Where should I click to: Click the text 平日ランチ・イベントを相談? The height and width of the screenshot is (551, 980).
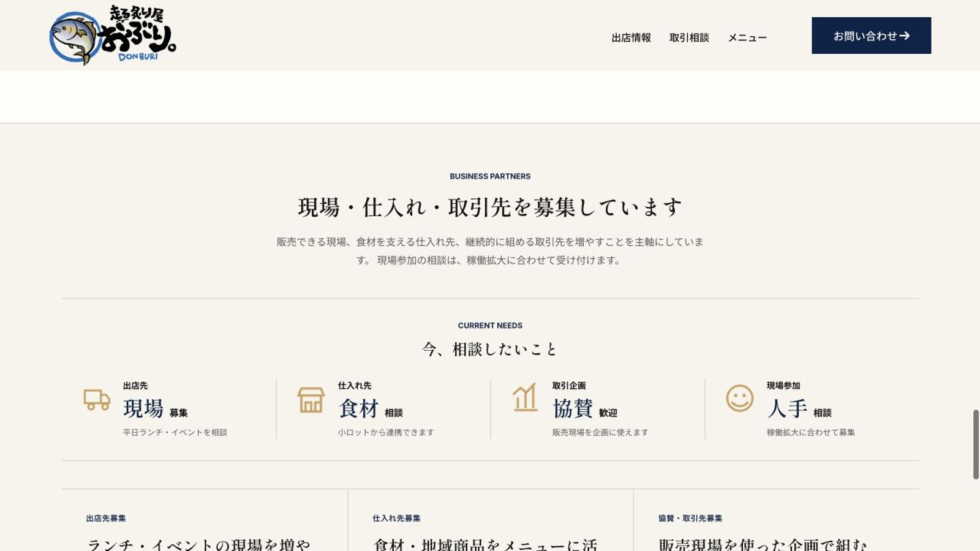pyautogui.click(x=175, y=432)
